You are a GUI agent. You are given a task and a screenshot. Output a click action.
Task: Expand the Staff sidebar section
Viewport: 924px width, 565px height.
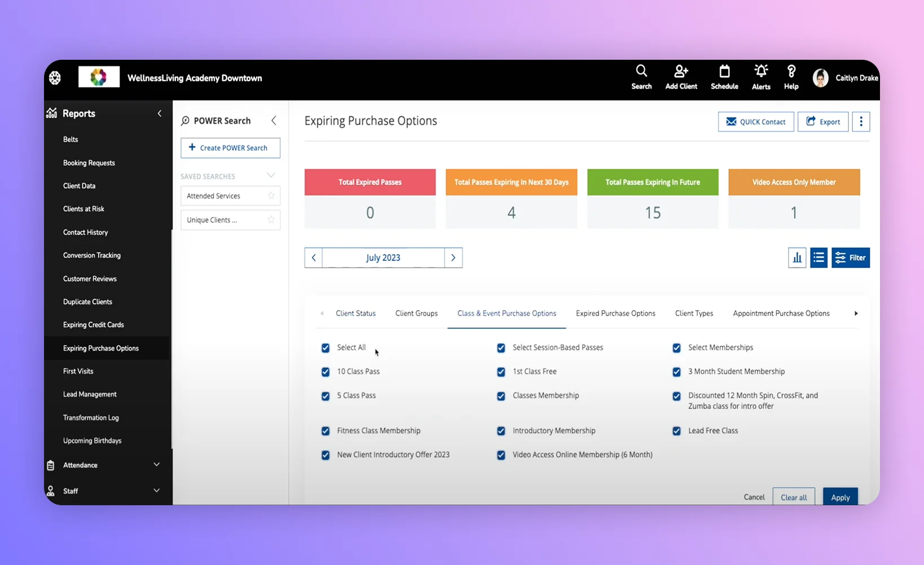156,491
